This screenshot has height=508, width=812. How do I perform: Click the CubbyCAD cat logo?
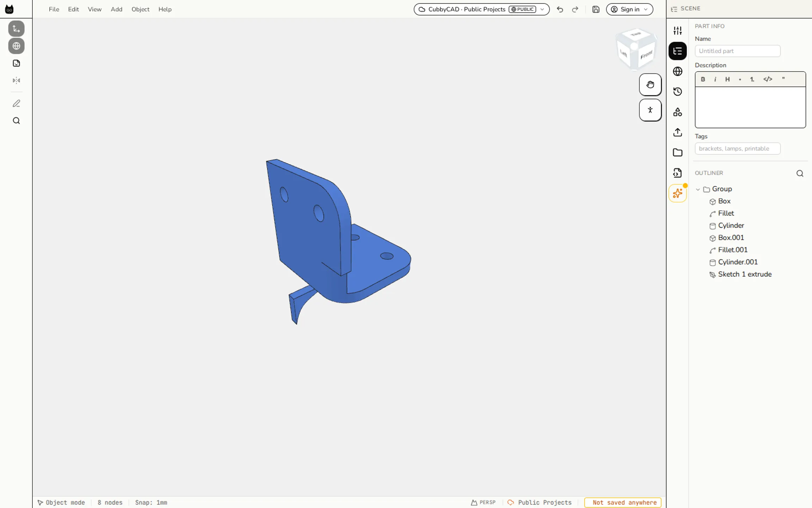(x=10, y=9)
